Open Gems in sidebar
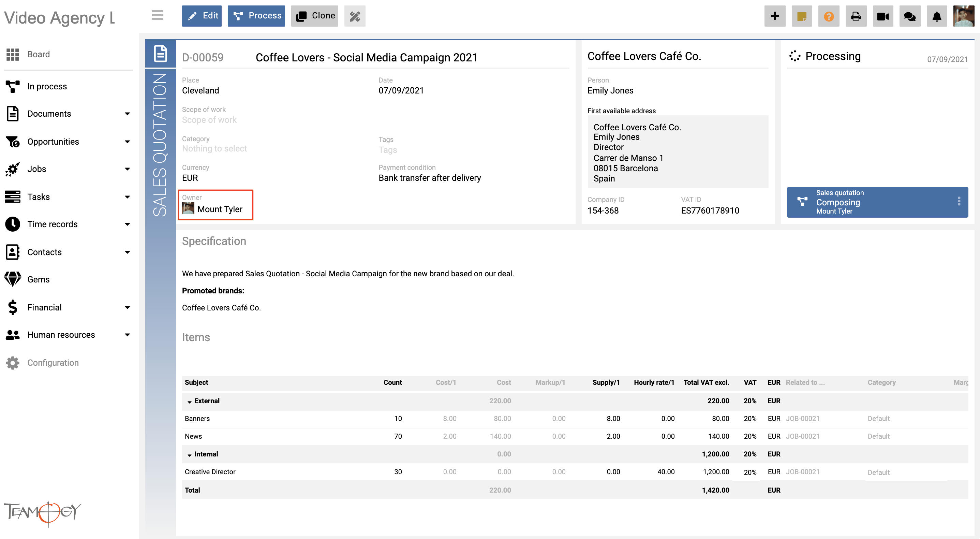 coord(38,279)
